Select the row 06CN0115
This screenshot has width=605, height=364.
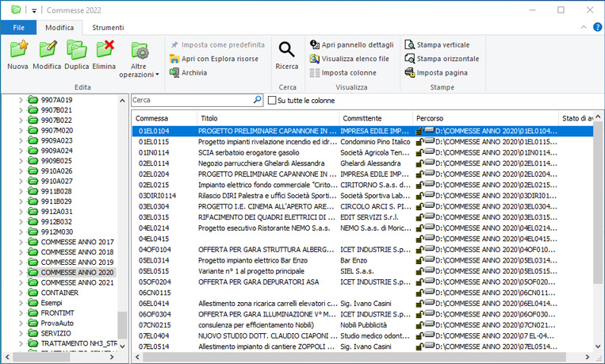click(x=362, y=293)
